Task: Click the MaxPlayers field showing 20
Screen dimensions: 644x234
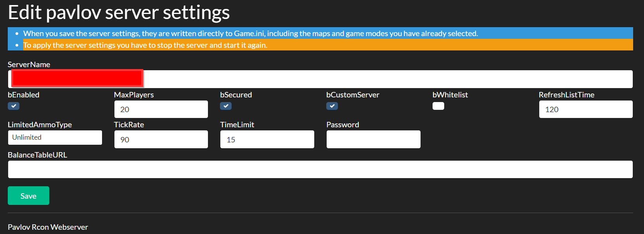Action: click(161, 109)
